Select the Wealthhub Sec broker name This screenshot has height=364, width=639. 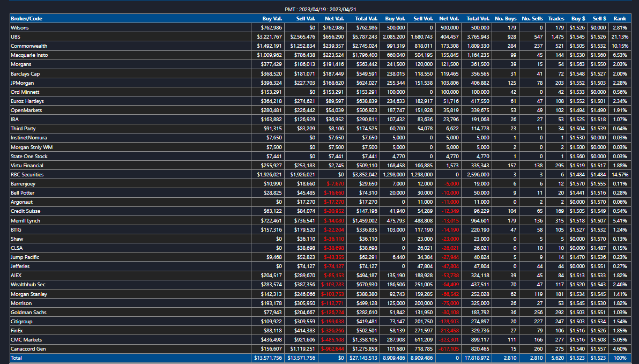(28, 285)
